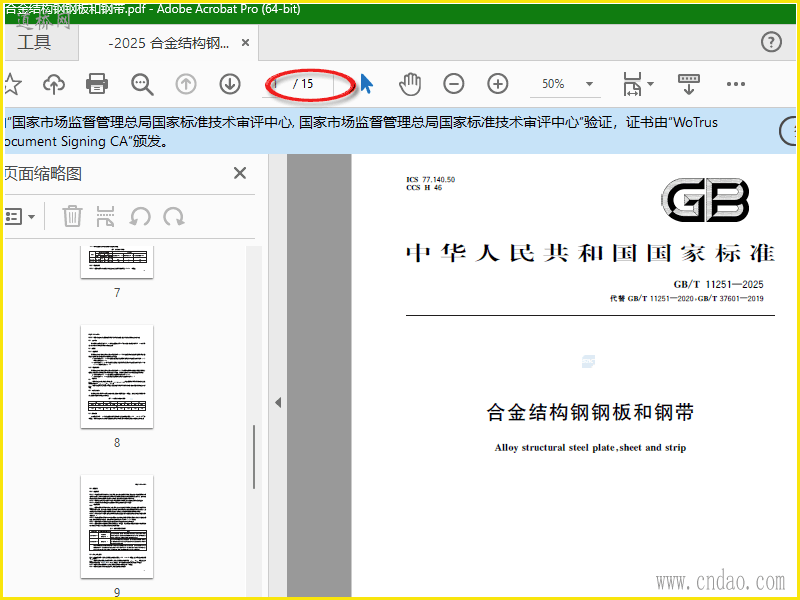800x600 pixels.
Task: Collapse the navigation pane with left arrow
Action: (x=278, y=403)
